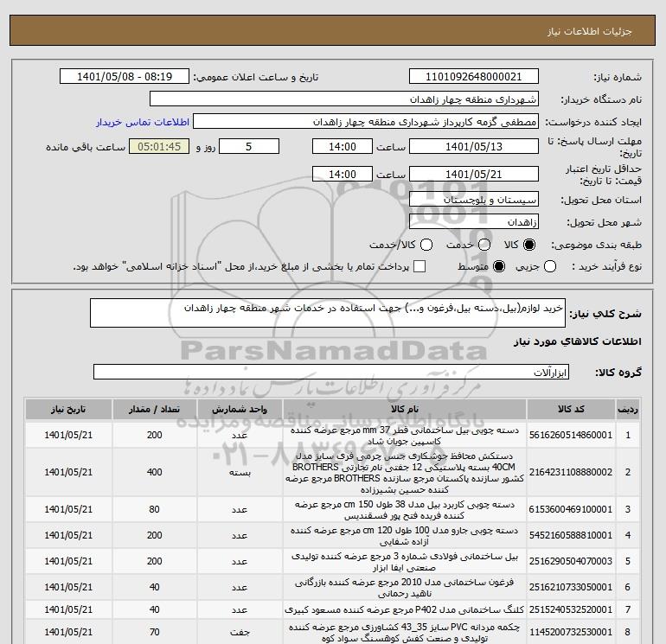This screenshot has width=666, height=644.
Task: Click item code 1145200732530001
Action: 571,633
